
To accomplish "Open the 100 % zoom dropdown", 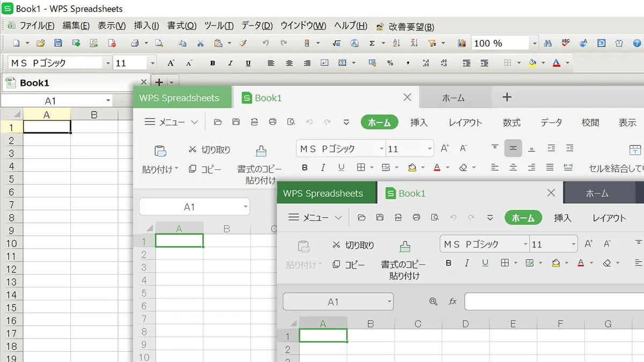I will point(535,43).
